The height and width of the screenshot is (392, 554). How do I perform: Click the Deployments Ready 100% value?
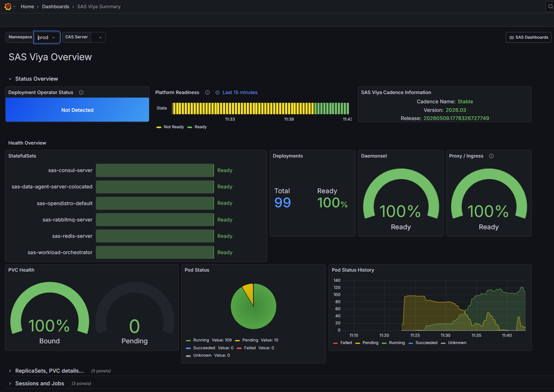[333, 203]
